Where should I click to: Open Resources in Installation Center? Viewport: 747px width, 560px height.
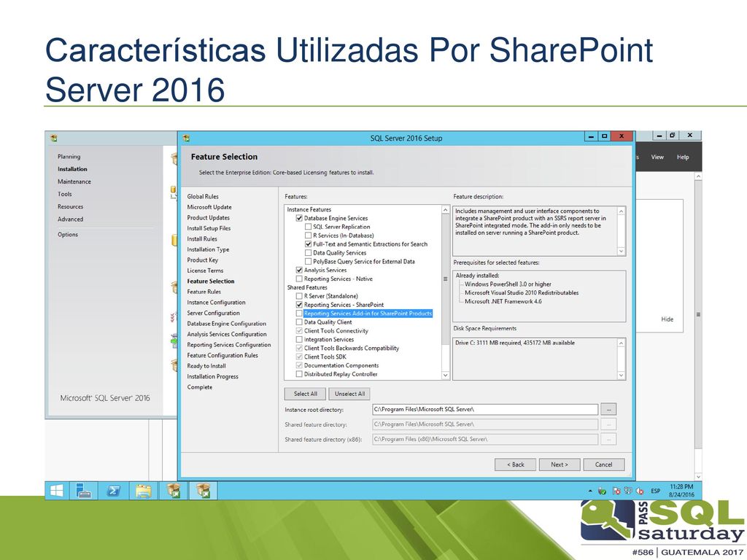click(x=71, y=206)
